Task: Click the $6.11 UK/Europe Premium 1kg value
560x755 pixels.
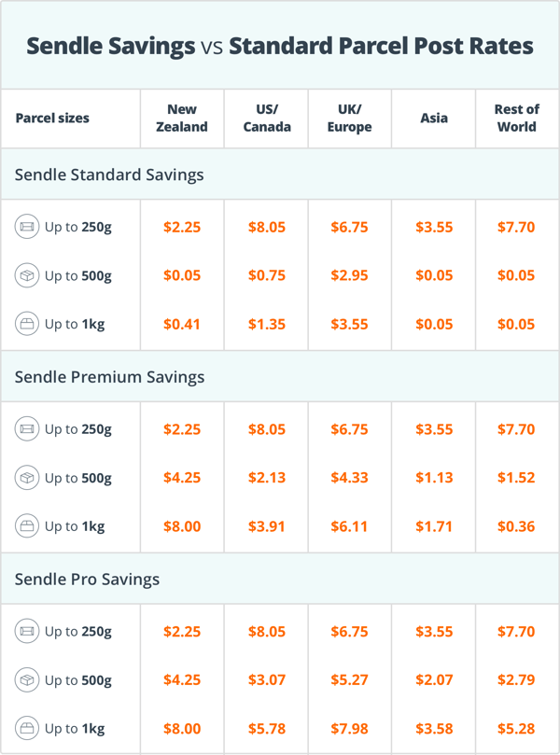Action: pyautogui.click(x=349, y=526)
